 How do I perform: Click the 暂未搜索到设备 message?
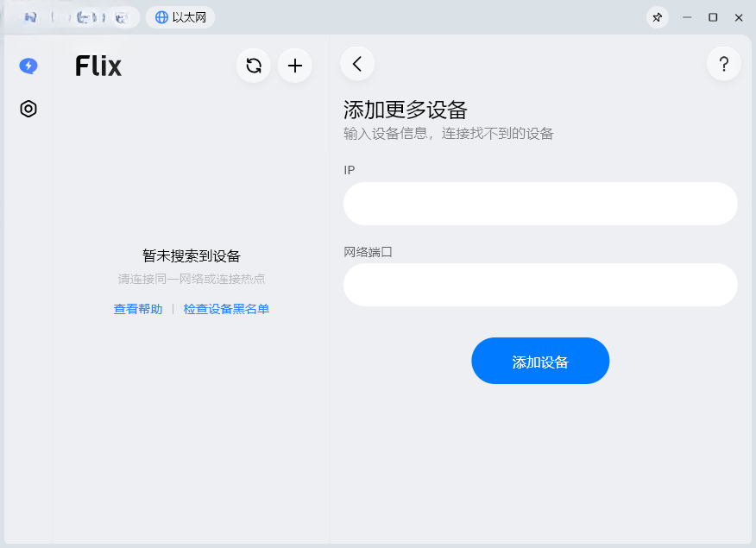point(192,256)
